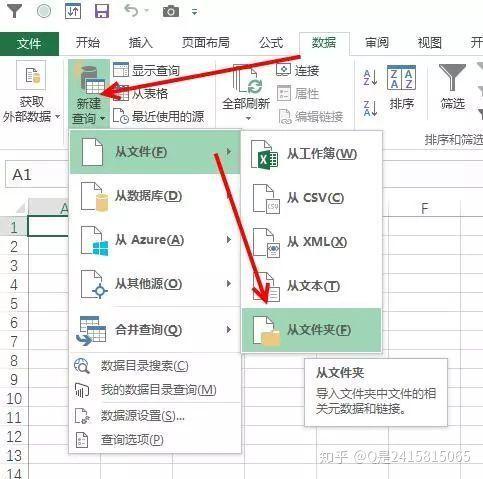Click the 筛选 filter funnel button
The height and width of the screenshot is (479, 483).
tap(452, 87)
